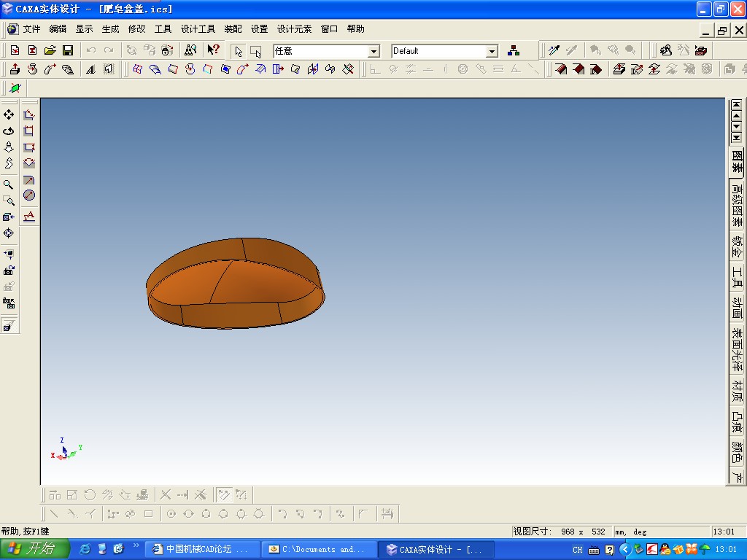Click the What's This help cursor icon
Viewport: 747px width, 560px height.
point(213,50)
